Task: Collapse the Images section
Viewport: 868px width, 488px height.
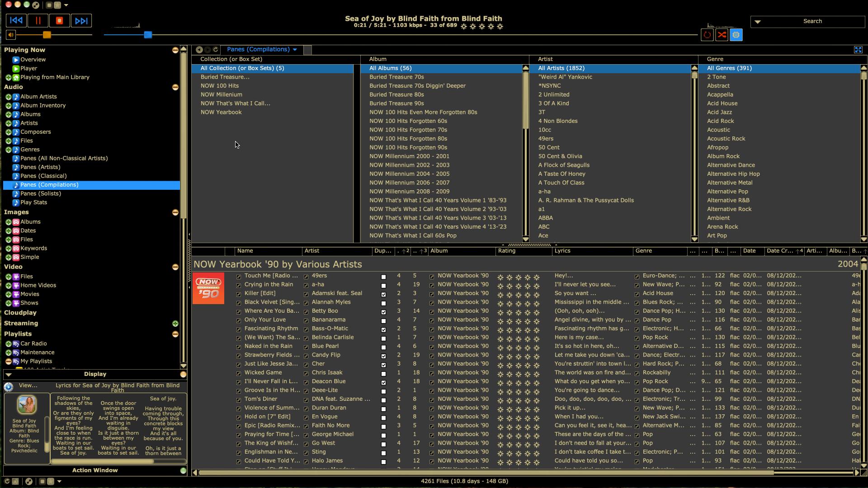Action: click(175, 212)
